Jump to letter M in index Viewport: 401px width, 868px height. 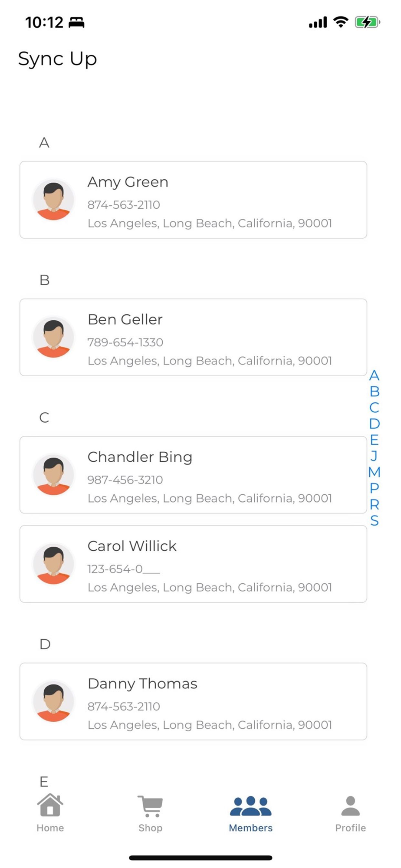pos(374,472)
